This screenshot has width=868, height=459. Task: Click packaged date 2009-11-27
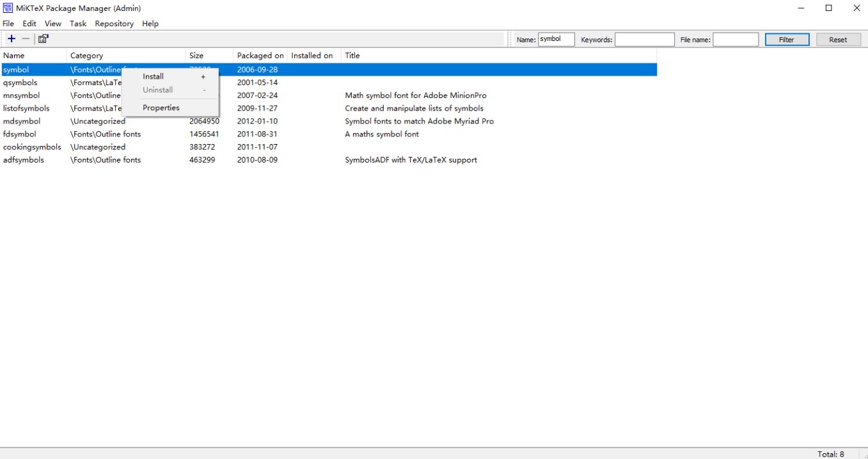point(257,108)
